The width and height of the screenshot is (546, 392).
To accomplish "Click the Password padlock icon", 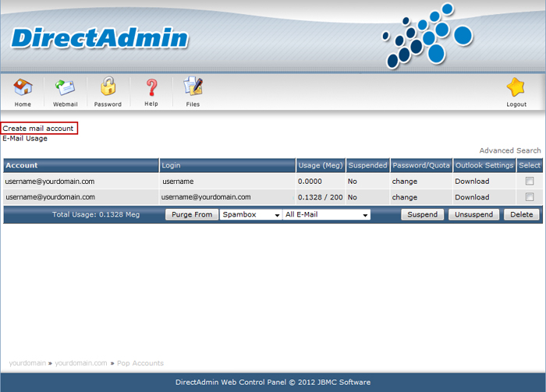I will pos(108,87).
